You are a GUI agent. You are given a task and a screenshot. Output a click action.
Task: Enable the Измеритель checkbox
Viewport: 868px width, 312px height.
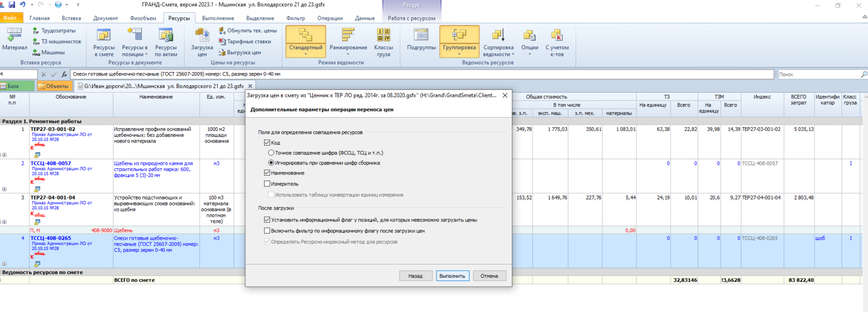[267, 184]
